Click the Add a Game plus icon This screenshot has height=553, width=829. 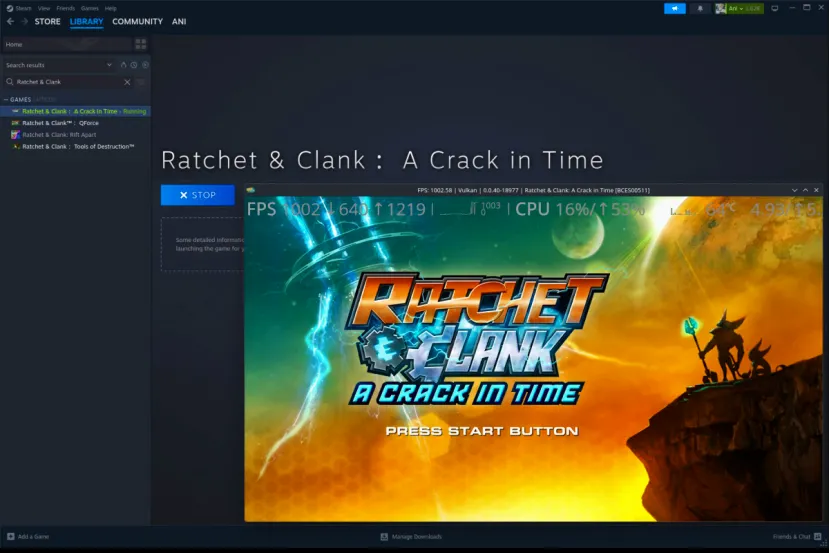(x=11, y=537)
